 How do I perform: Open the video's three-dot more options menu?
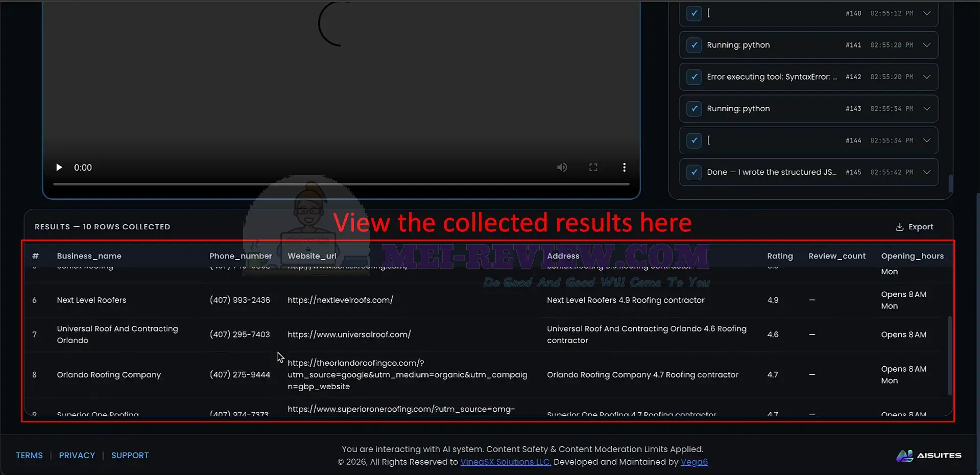click(624, 168)
